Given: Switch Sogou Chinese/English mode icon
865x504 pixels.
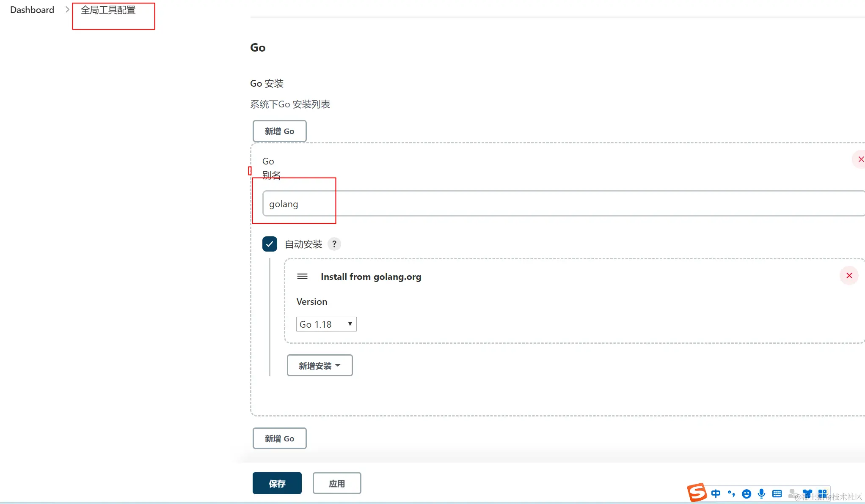Looking at the screenshot, I should pos(716,493).
